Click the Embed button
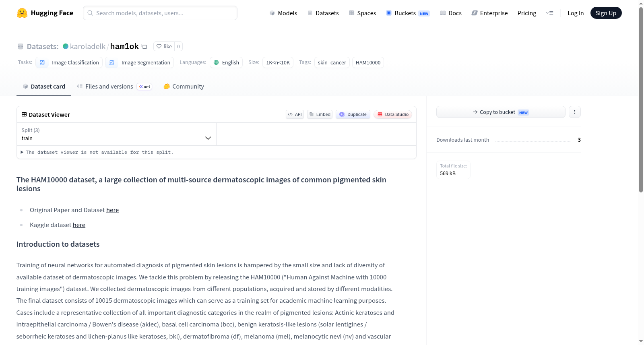 [x=320, y=114]
